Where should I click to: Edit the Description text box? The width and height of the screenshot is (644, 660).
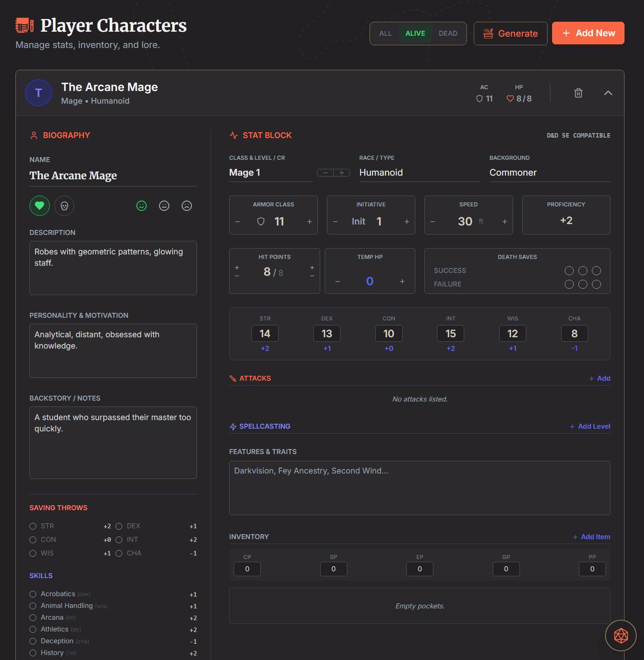tap(113, 268)
